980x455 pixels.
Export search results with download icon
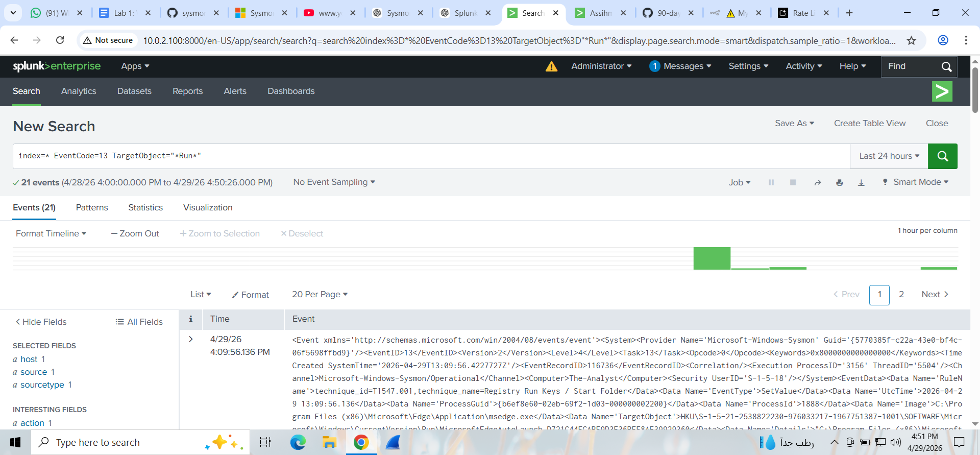[x=861, y=182]
